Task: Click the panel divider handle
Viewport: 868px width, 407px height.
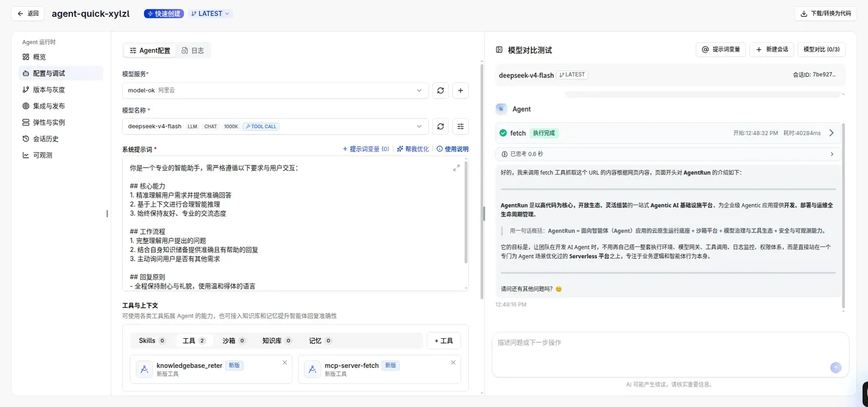Action: [484, 213]
